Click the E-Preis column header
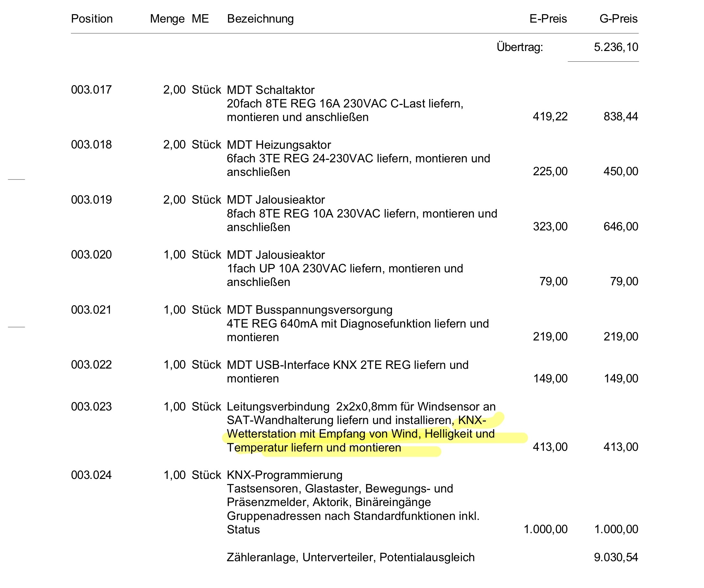The height and width of the screenshot is (588, 704). point(548,18)
